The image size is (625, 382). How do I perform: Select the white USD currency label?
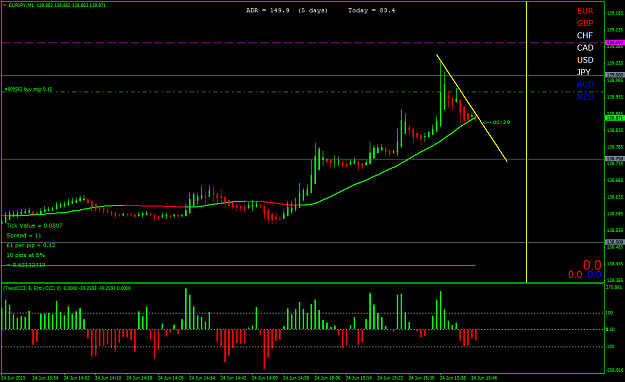(585, 60)
